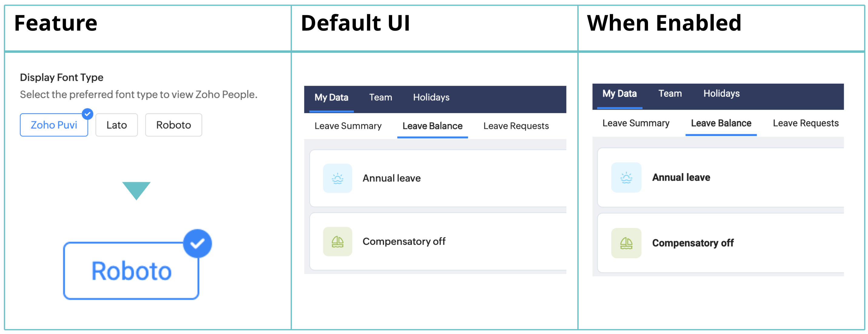Switch to Leave Requests in When Enabled panel
This screenshot has height=334, width=868.
click(x=806, y=123)
